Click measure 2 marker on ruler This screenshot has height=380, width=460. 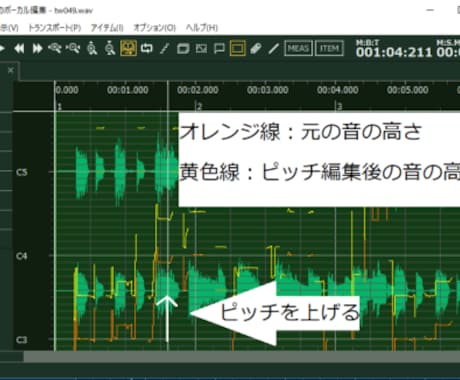(199, 107)
